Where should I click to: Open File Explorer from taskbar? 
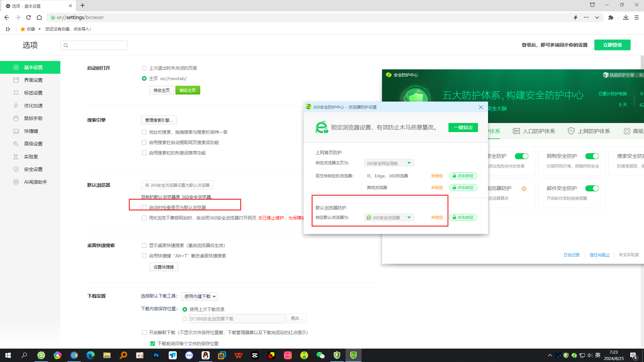(x=107, y=355)
